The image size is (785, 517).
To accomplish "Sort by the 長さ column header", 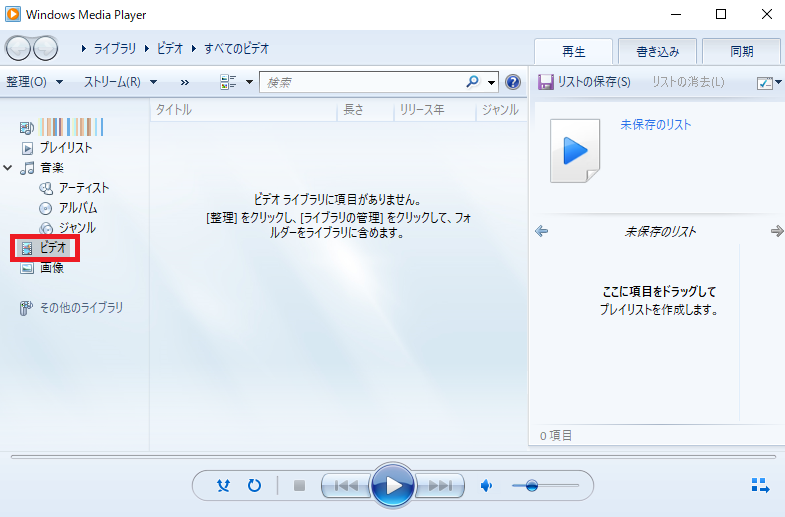I will pyautogui.click(x=365, y=110).
